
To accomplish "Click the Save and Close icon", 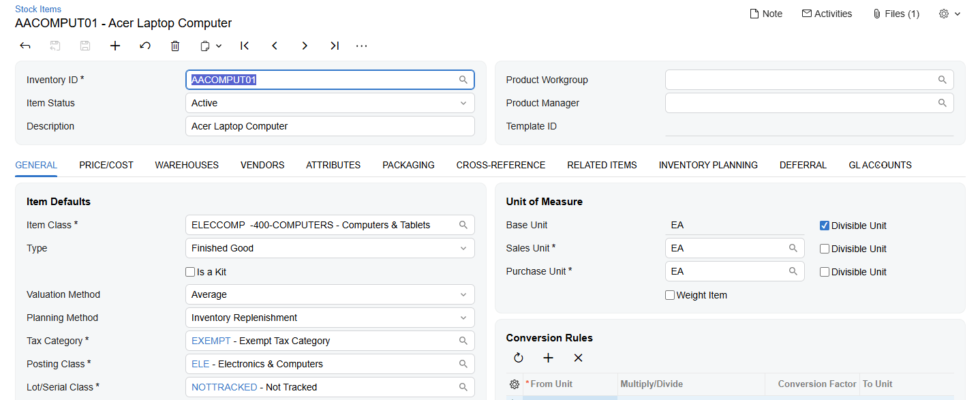I will pos(55,46).
